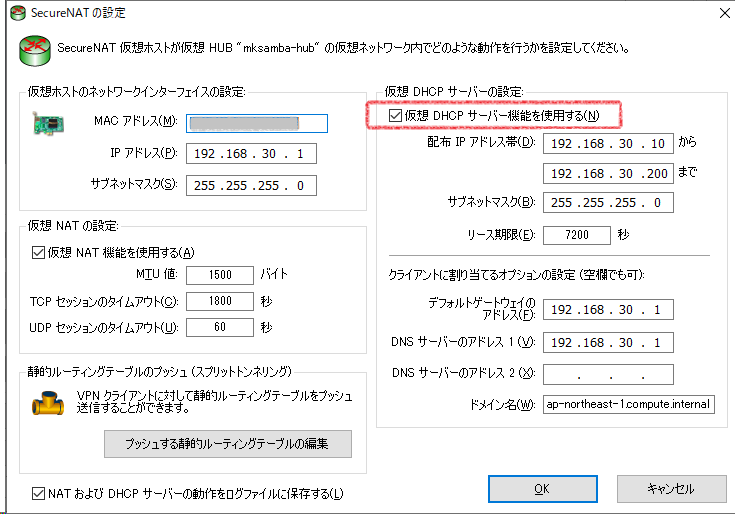The image size is (735, 514).
Task: Click the 'ドメイン名(W):' label
Action: (x=502, y=404)
